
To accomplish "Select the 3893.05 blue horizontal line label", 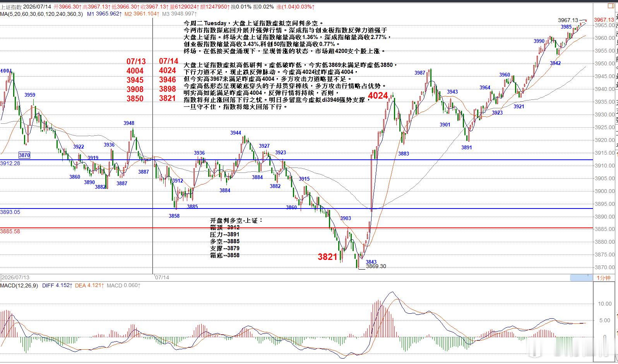I will (x=10, y=212).
